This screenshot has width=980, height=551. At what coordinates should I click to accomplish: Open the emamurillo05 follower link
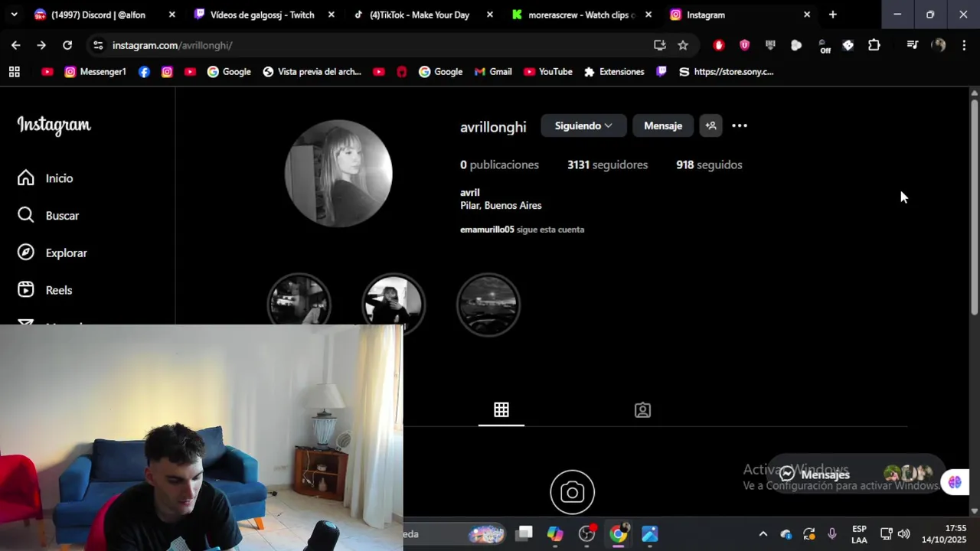487,230
